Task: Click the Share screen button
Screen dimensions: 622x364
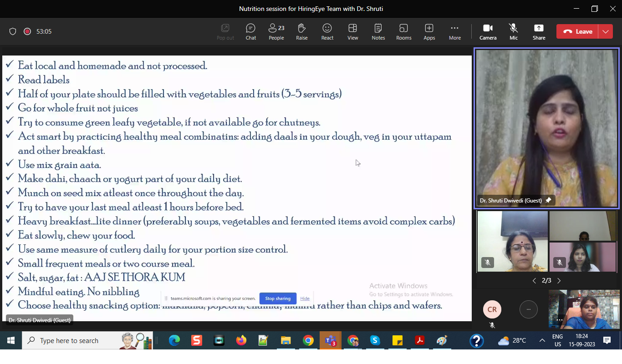Action: point(539,32)
